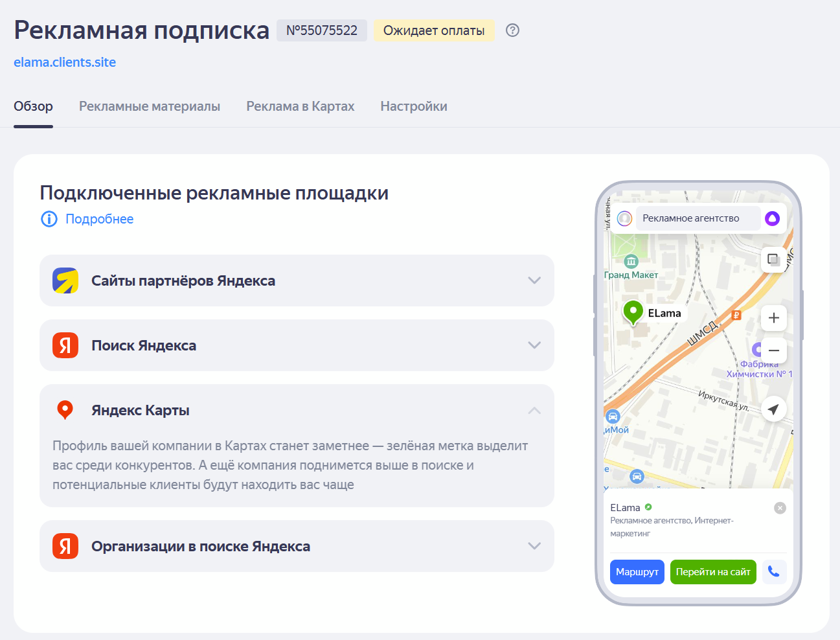Click the Рекламная подписка heading
Screen dimensions: 840x640
coord(142,30)
